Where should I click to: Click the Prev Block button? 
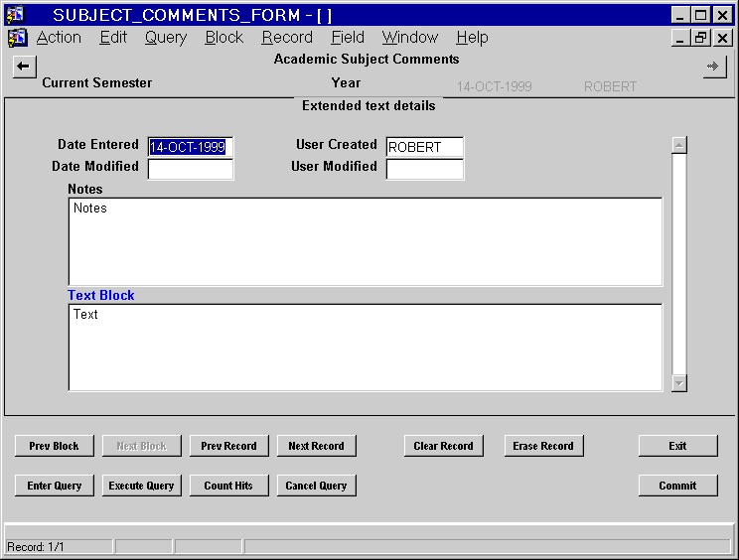click(x=55, y=446)
